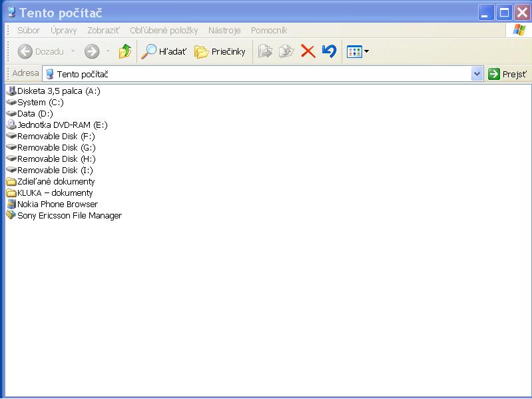
Task: Click the title bar computer icon
Action: [x=11, y=13]
